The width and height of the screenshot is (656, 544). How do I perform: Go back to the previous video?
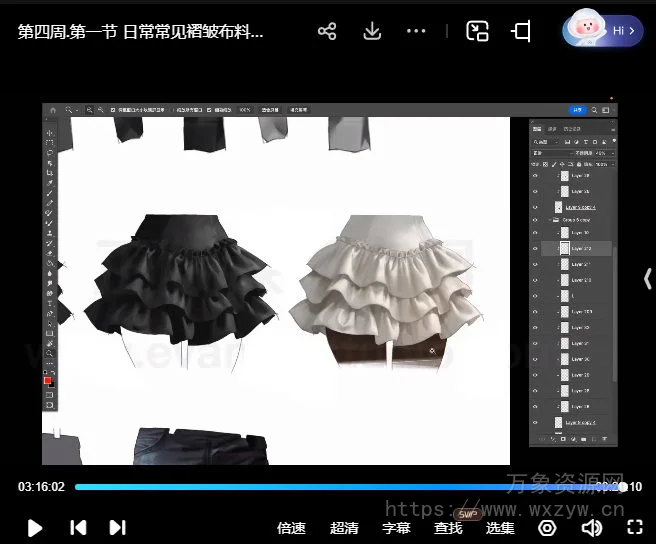pos(78,527)
